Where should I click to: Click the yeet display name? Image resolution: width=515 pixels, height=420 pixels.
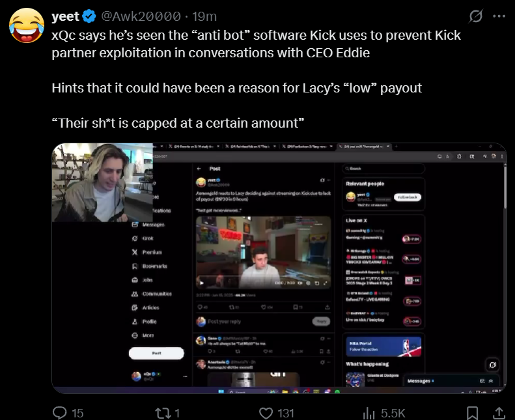[x=65, y=16]
